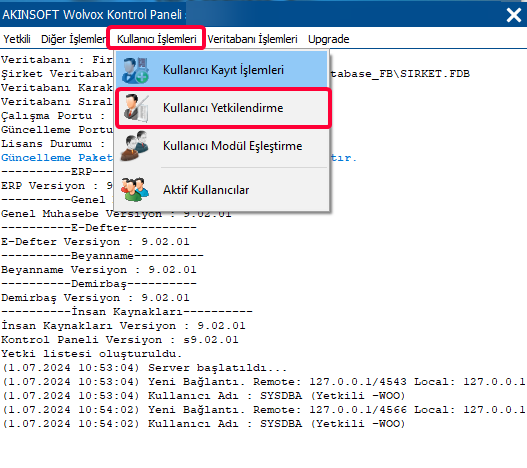The width and height of the screenshot is (527, 468).
Task: Select Kullanıcı Modül Eşleştirme entry
Action: click(222, 146)
